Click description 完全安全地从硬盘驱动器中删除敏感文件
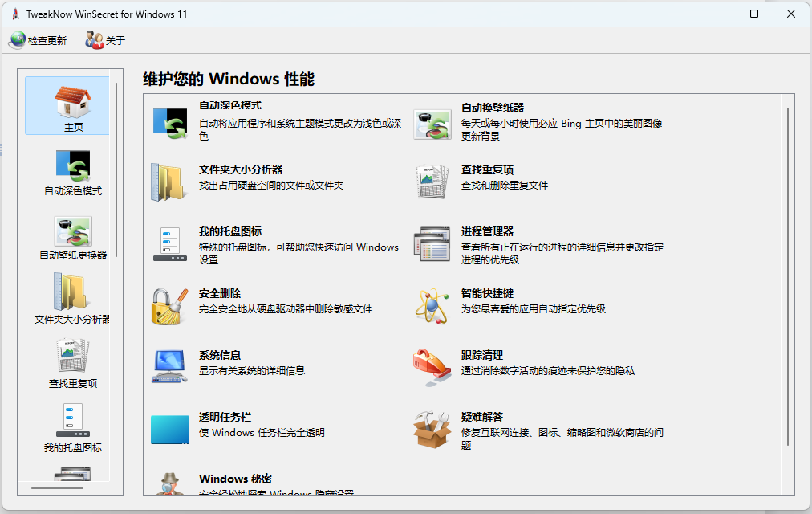 (286, 309)
